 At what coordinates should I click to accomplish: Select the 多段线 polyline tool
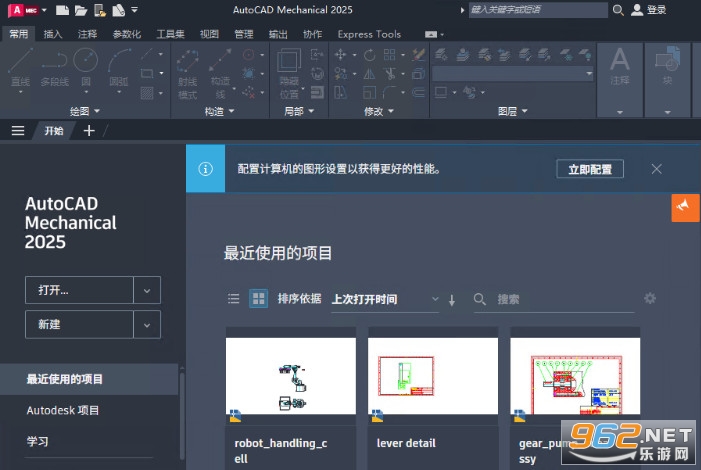click(x=54, y=68)
